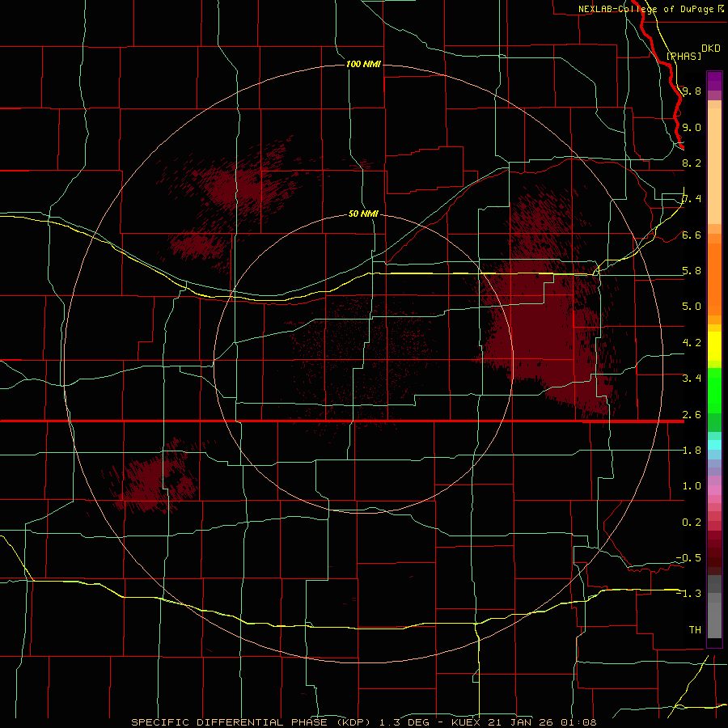Click the scale value 6.6

tap(692, 235)
